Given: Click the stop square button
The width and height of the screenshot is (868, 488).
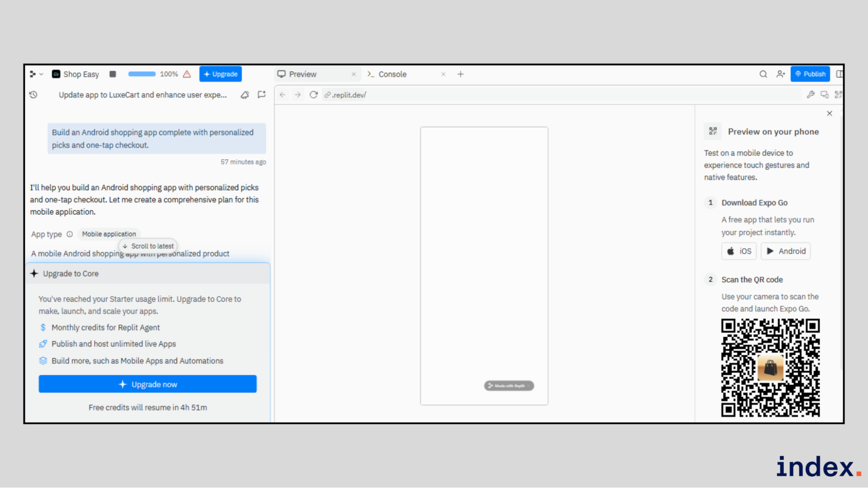Looking at the screenshot, I should click(x=113, y=74).
